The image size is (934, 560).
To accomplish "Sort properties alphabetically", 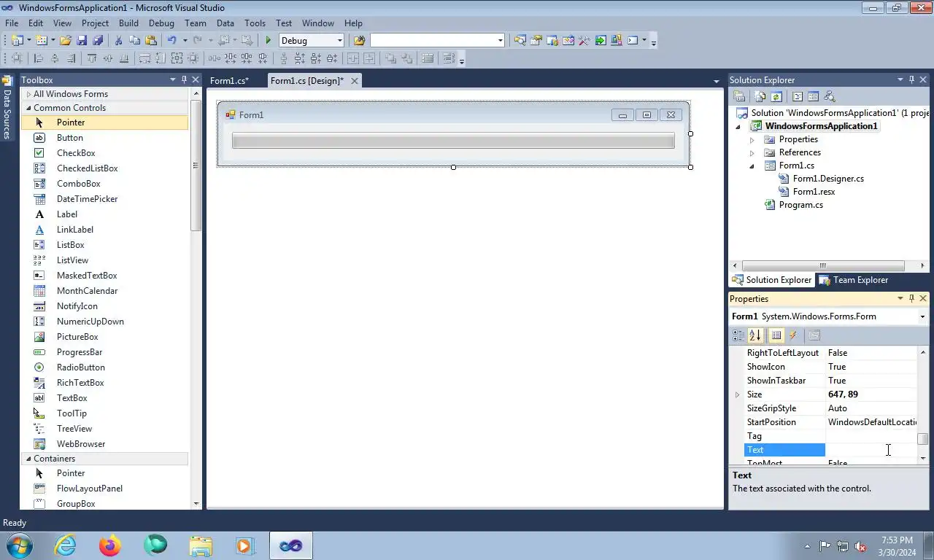I will 755,335.
